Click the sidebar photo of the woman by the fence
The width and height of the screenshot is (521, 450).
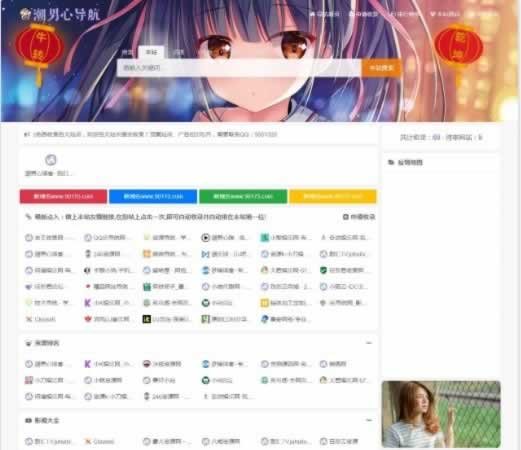tap(441, 414)
